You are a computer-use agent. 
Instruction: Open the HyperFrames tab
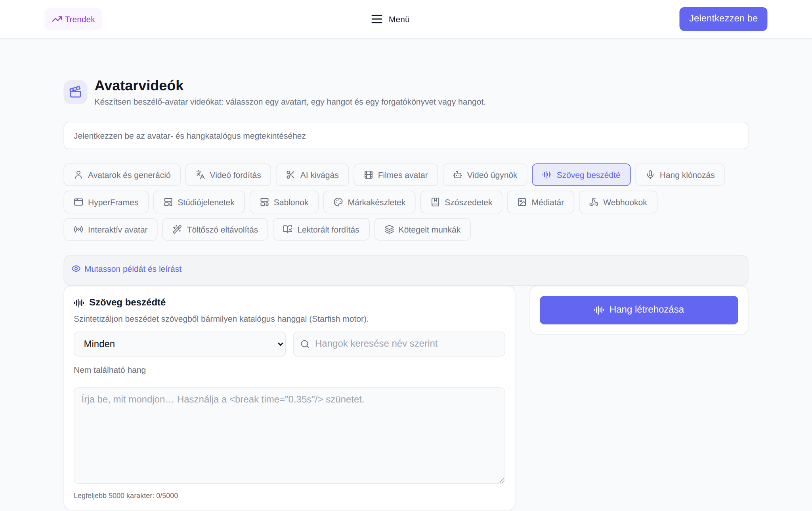[x=106, y=202]
